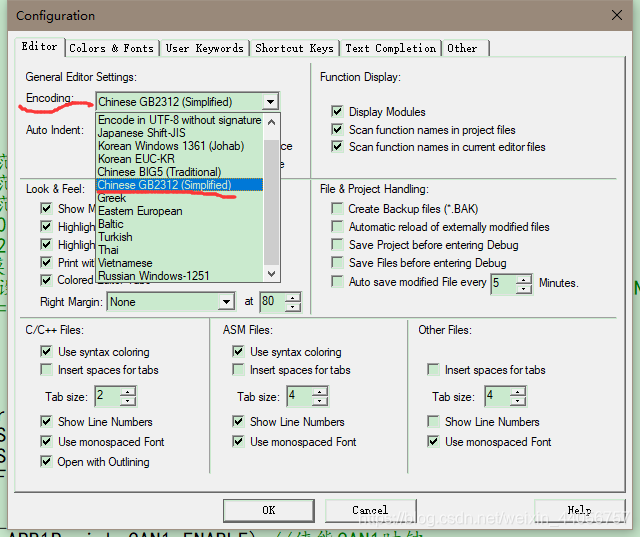Click encoding list scroll down arrow
The height and width of the screenshot is (537, 640).
click(271, 274)
